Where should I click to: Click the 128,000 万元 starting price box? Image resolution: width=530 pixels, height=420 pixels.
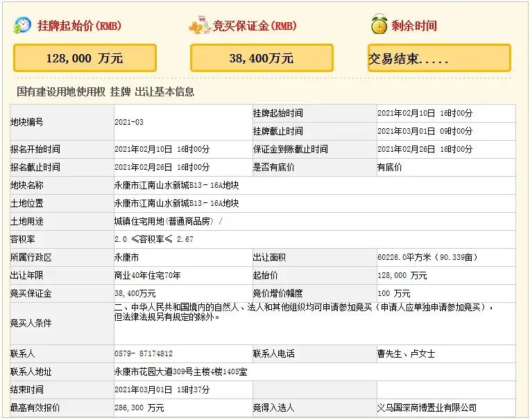click(x=85, y=58)
